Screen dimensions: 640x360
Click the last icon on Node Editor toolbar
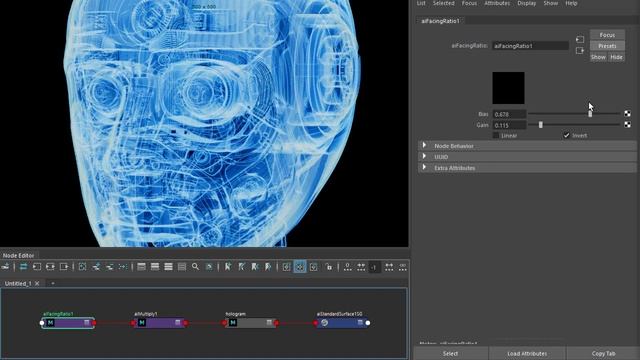pyautogui.click(x=402, y=267)
